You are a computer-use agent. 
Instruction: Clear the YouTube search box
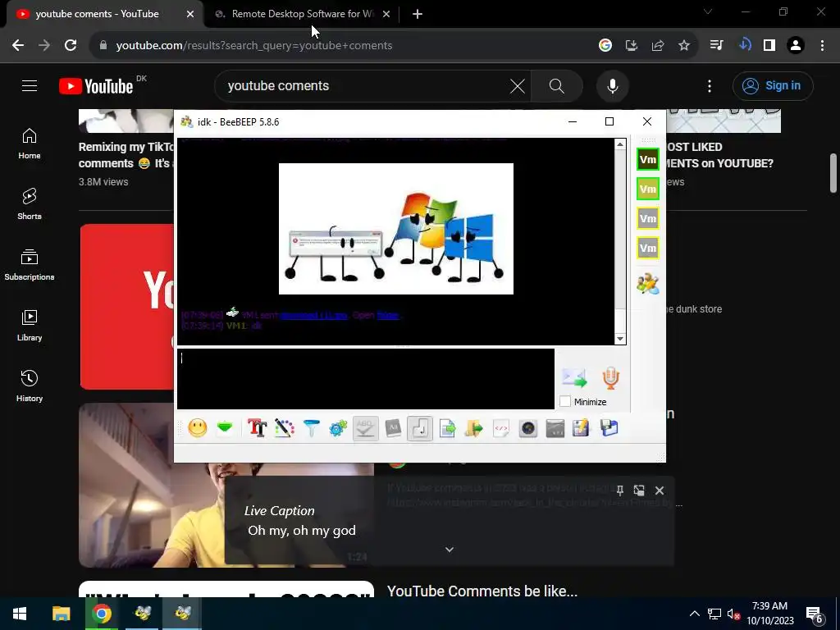click(518, 85)
